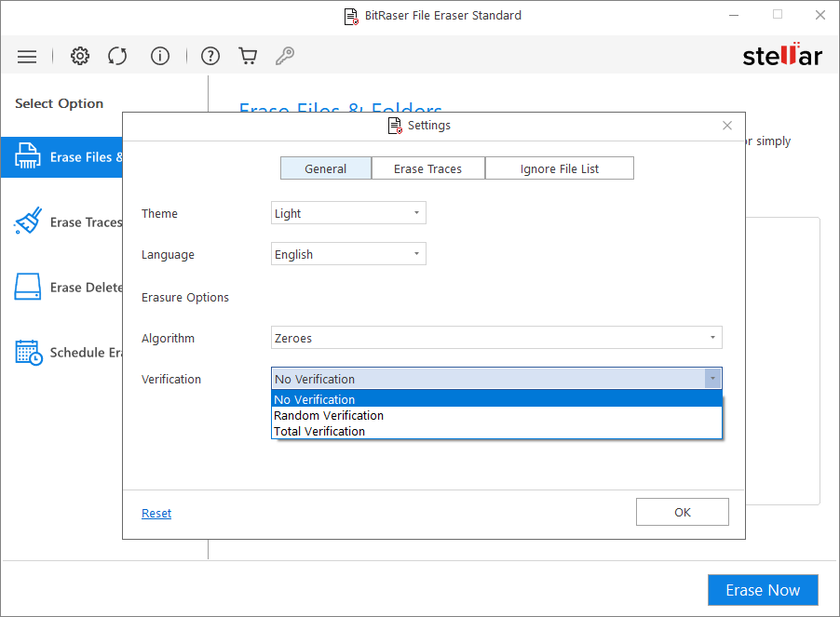This screenshot has height=617, width=840.
Task: Click the shopping cart buy icon
Action: [x=248, y=56]
